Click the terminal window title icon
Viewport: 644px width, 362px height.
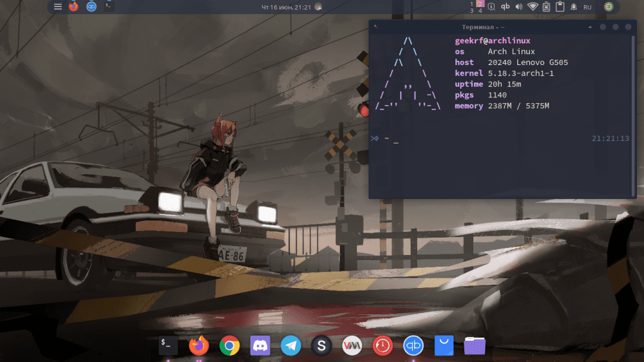(x=376, y=26)
